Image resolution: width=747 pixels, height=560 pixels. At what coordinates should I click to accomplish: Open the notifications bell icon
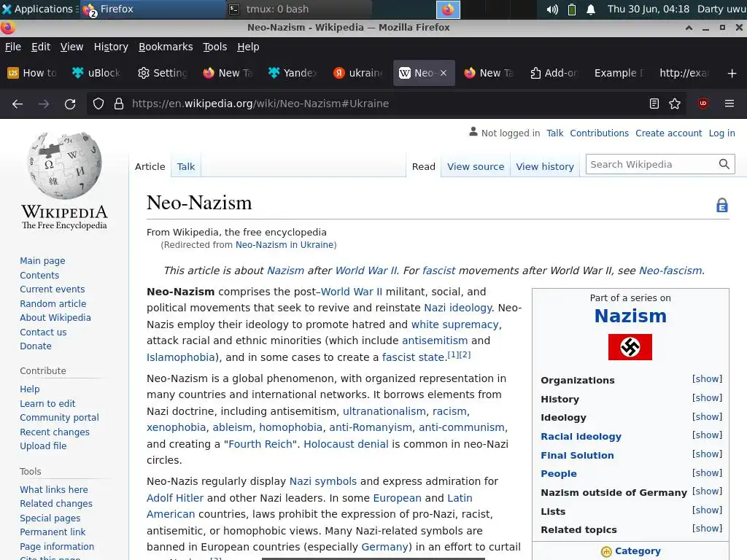pyautogui.click(x=591, y=9)
